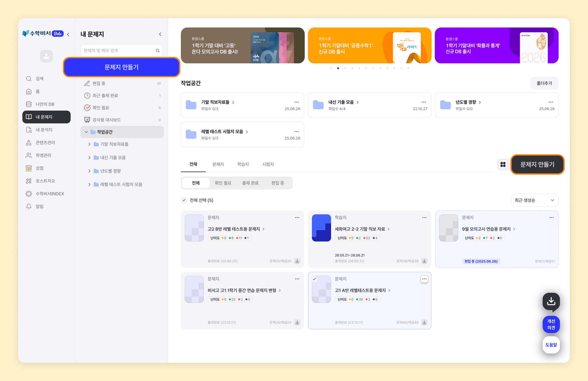Switch to the 학습지 tab

point(243,164)
